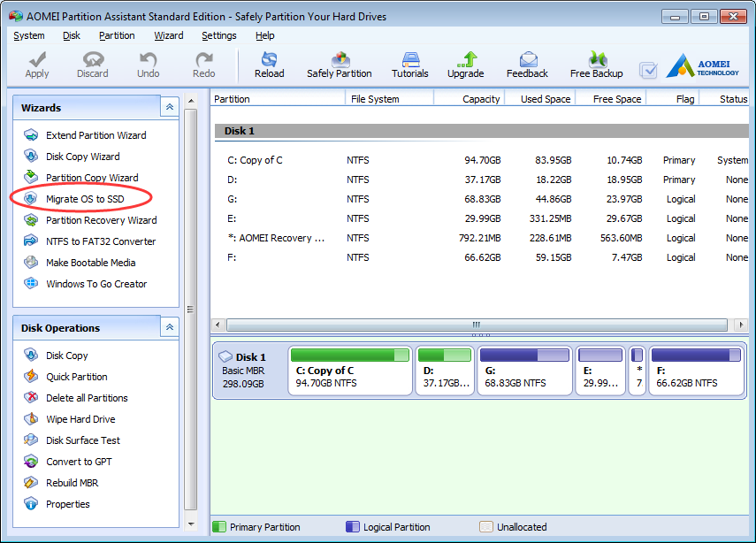Open Make Bootable Media

pyautogui.click(x=80, y=263)
